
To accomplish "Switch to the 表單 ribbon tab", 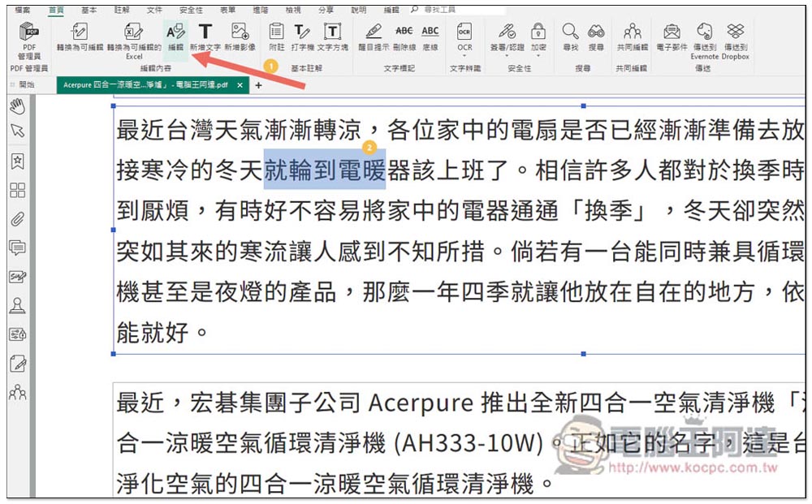I will (x=228, y=9).
